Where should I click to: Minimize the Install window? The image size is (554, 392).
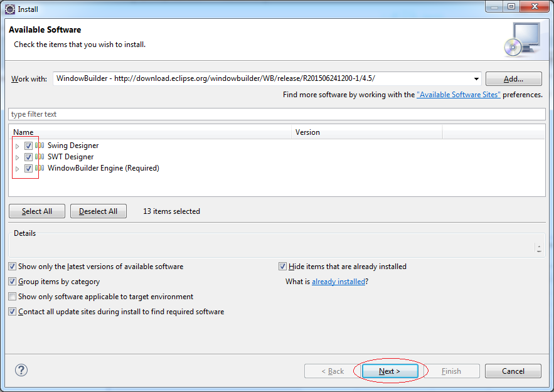pyautogui.click(x=494, y=6)
